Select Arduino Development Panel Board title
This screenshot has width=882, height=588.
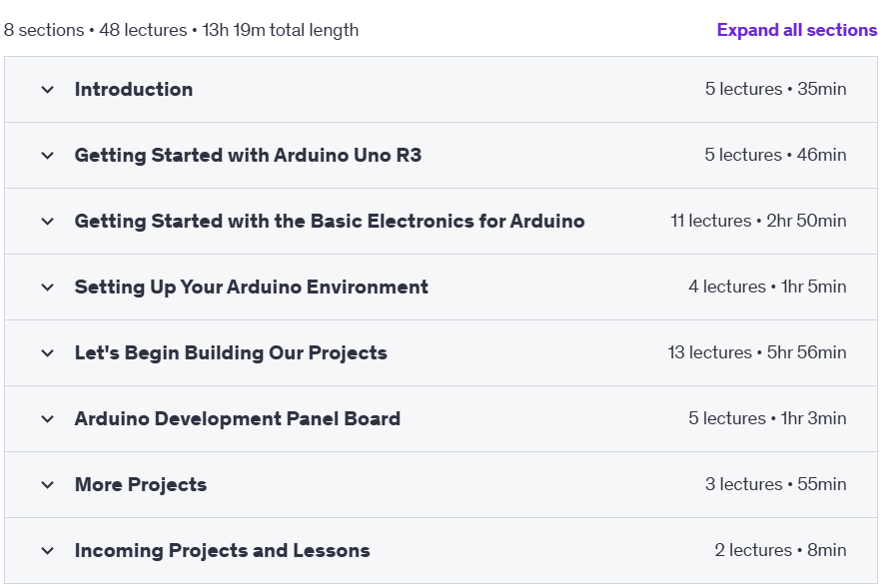238,419
